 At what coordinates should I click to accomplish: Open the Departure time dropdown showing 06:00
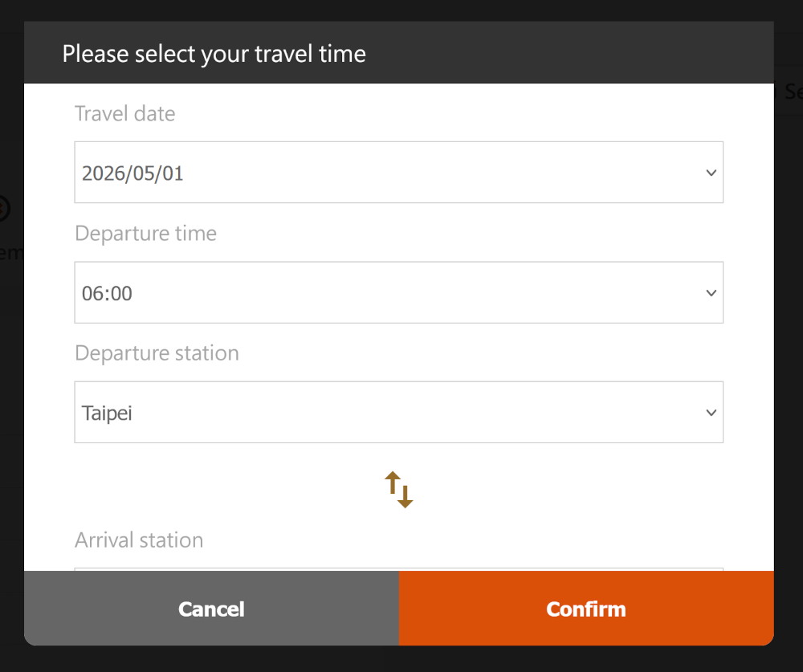pos(398,293)
